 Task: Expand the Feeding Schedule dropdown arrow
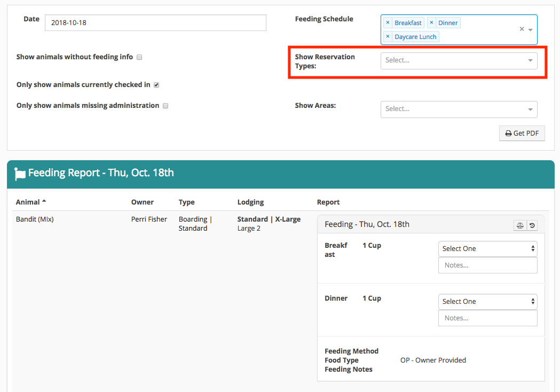coord(529,29)
